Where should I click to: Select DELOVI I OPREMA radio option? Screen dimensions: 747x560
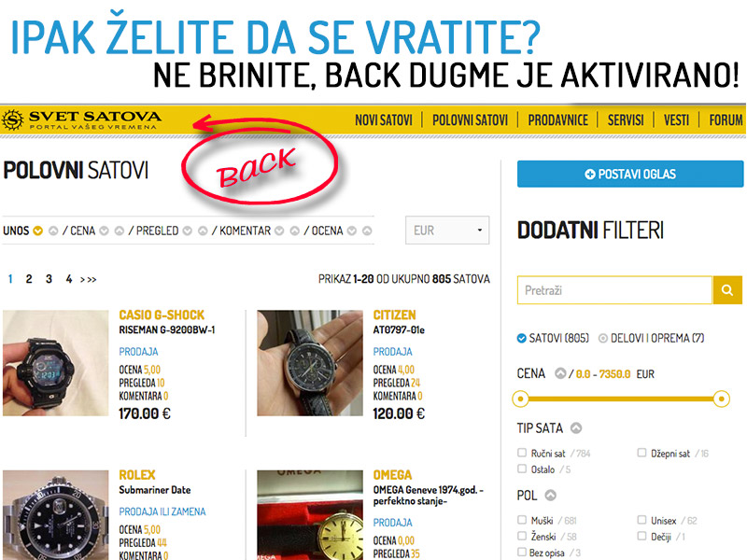[x=602, y=338]
